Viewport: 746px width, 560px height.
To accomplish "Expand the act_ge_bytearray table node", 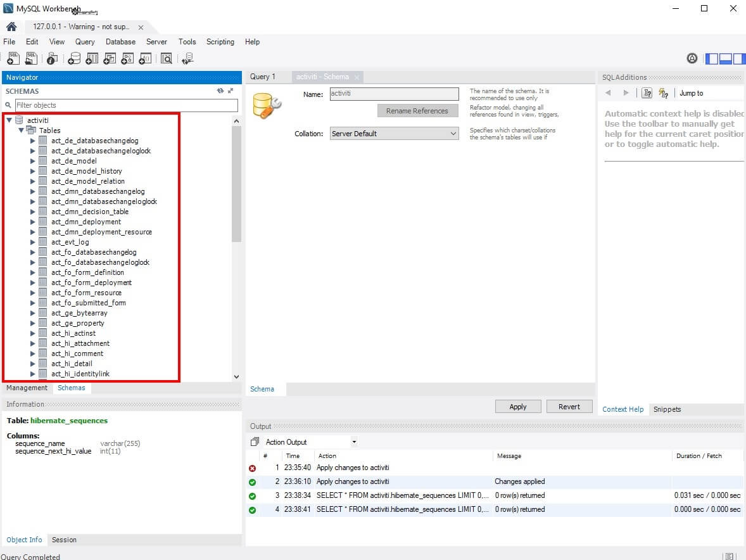I will [32, 313].
